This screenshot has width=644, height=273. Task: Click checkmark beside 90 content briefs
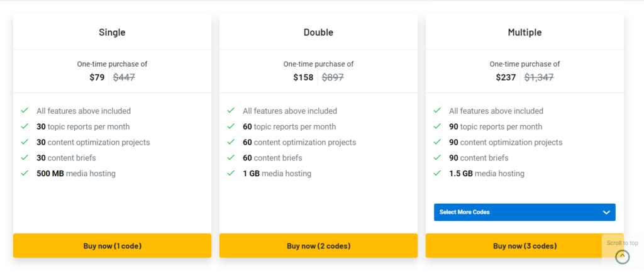tap(437, 158)
